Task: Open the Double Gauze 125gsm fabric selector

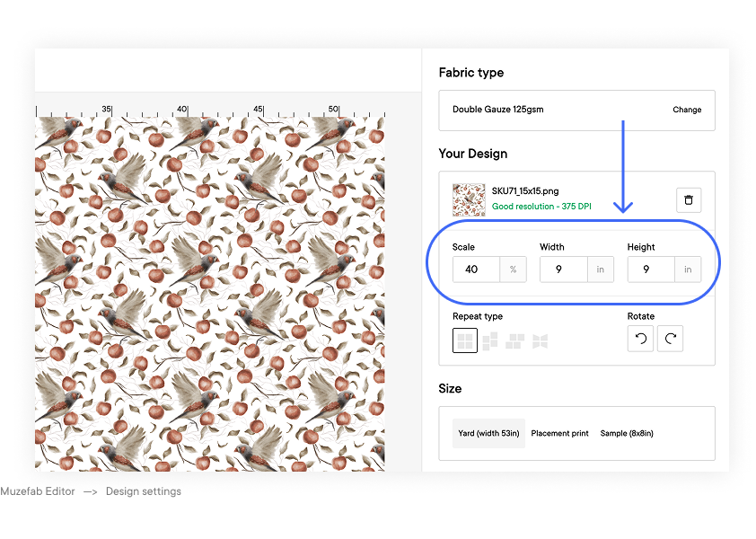Action: point(539,110)
